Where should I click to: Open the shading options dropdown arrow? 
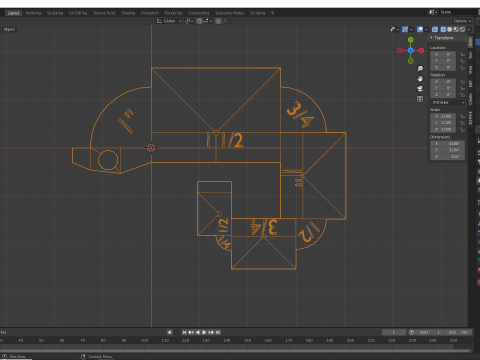pos(469,29)
